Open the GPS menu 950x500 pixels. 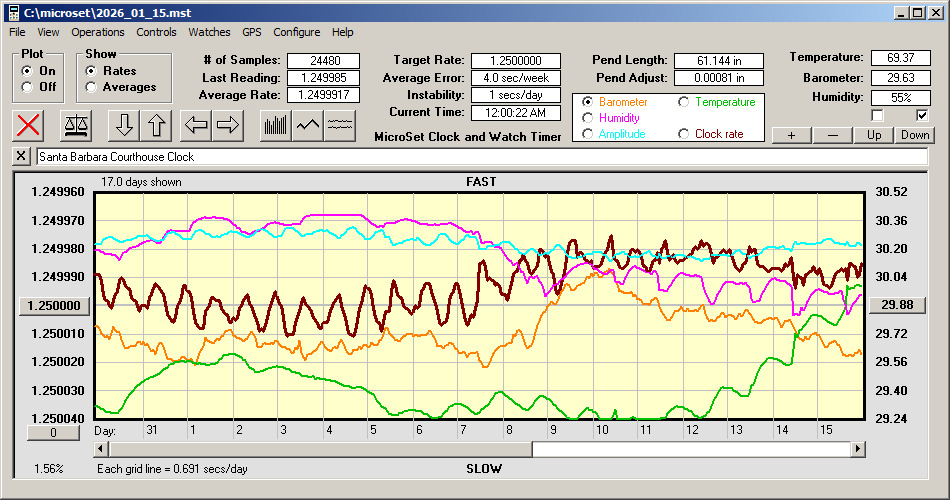point(253,32)
